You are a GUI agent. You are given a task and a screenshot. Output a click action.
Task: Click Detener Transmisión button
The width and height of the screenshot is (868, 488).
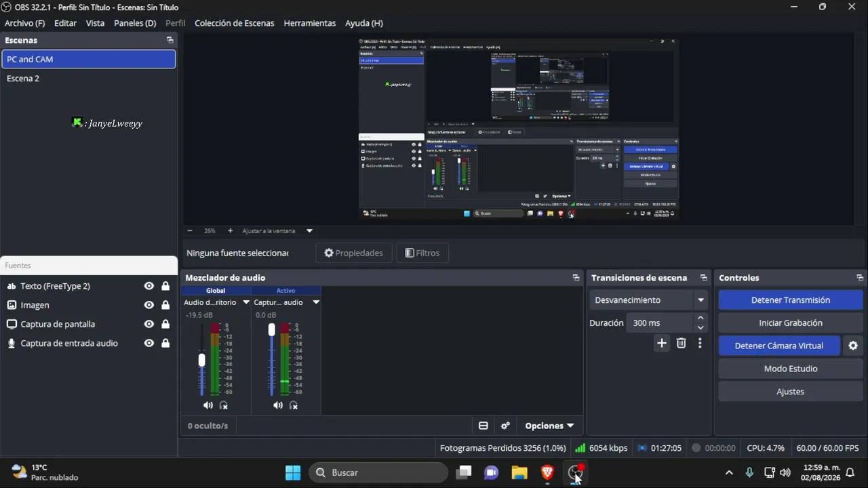(791, 300)
